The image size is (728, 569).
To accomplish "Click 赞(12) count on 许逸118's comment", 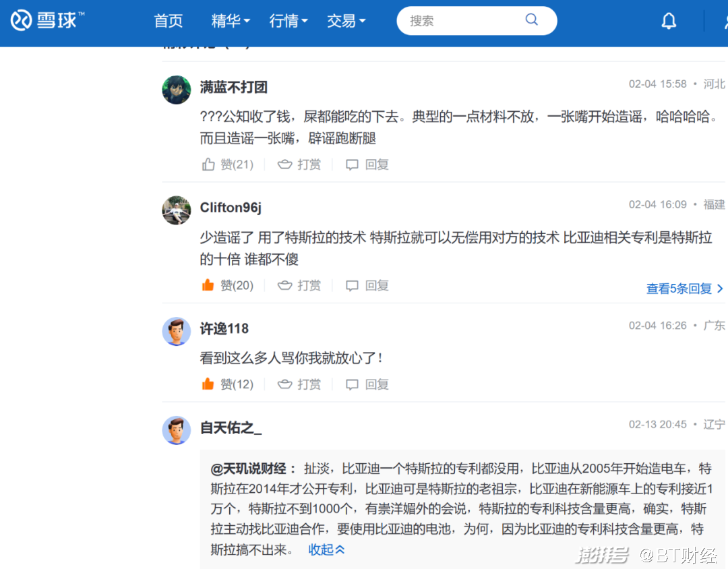I will tap(237, 384).
